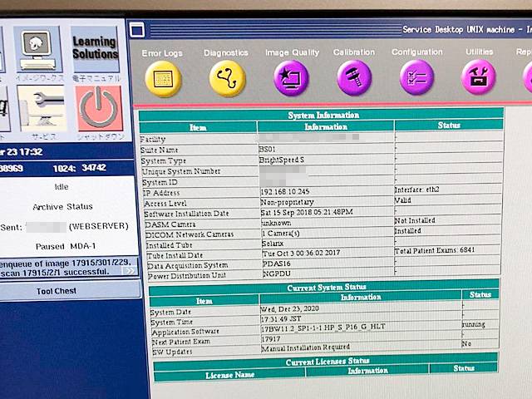Click the Suite Name value BS01
This screenshot has width=532, height=399.
click(268, 150)
